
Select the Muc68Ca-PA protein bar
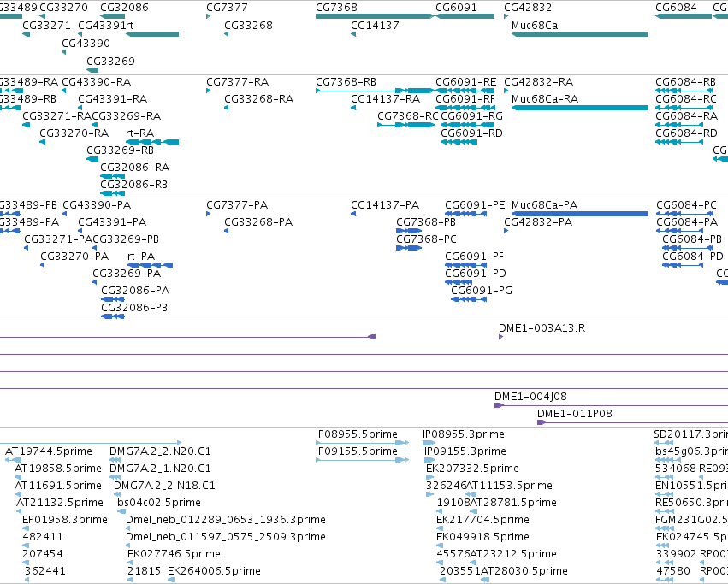[x=580, y=214]
